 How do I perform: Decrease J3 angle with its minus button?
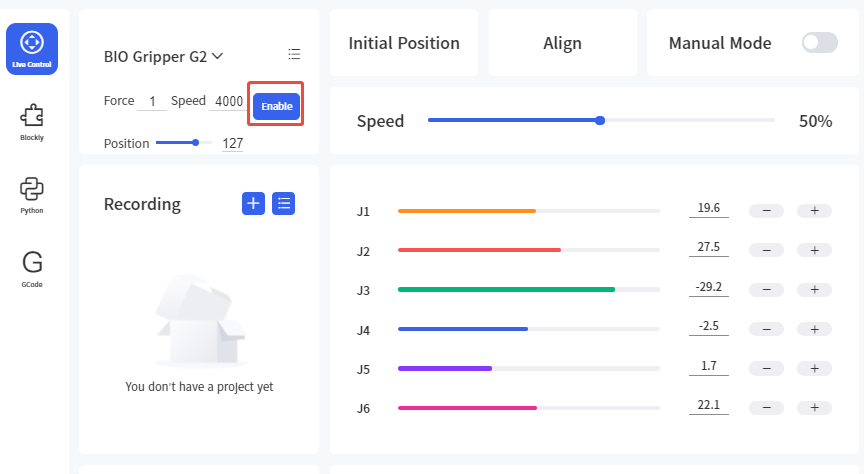pos(766,289)
